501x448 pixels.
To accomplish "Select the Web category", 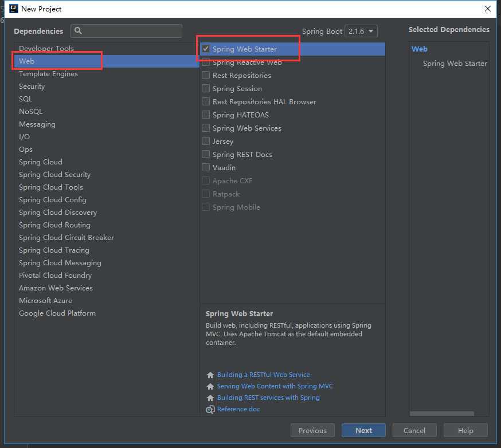I will (x=107, y=61).
